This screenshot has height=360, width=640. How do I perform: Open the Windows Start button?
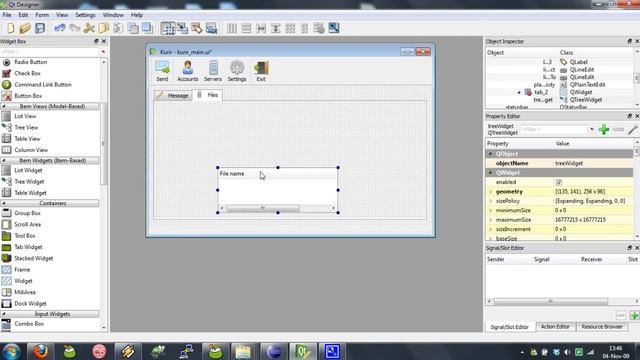click(11, 351)
